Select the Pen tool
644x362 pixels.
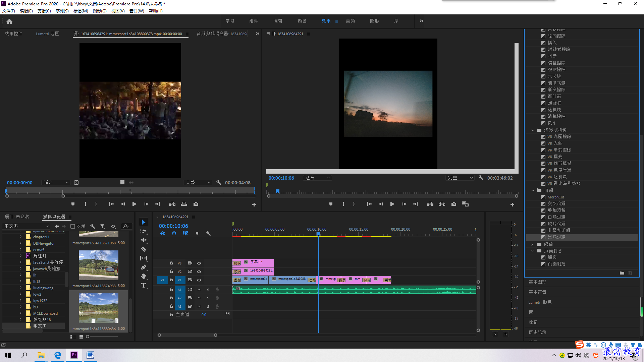pyautogui.click(x=144, y=267)
